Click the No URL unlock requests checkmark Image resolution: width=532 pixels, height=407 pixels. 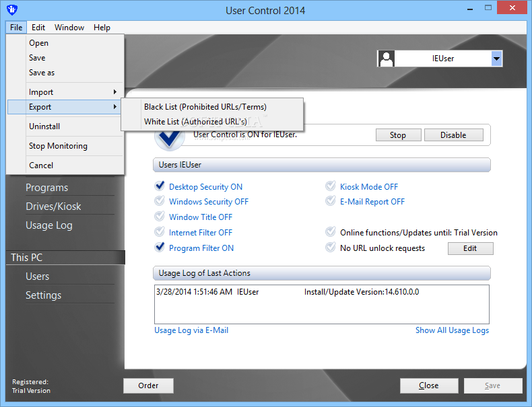(331, 248)
